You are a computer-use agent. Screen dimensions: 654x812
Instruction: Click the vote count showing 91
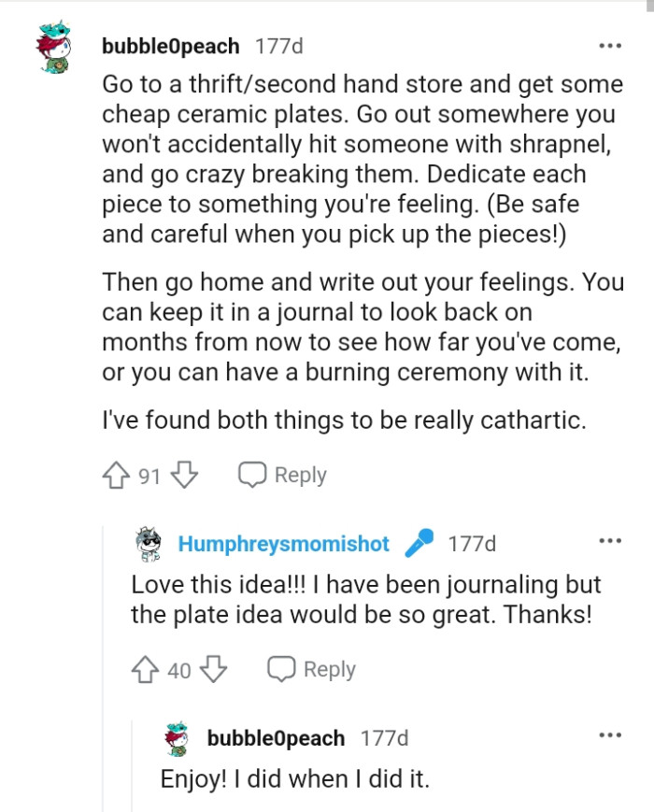[x=149, y=475]
